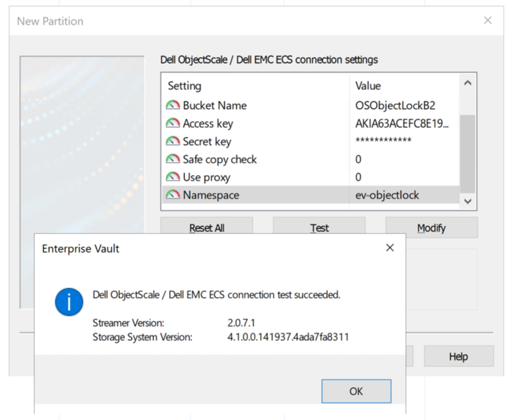
Task: Click the masked secret key value
Action: (x=383, y=140)
